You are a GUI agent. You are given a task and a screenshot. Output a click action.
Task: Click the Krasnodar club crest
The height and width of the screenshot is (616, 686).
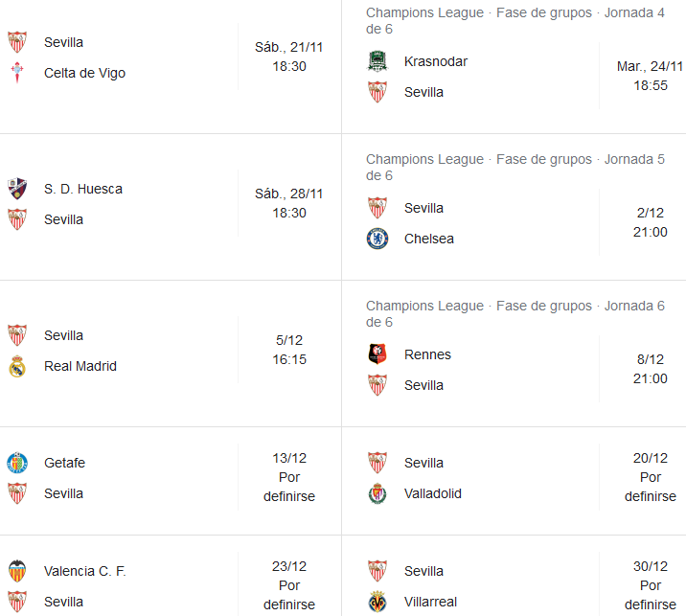[x=377, y=61]
